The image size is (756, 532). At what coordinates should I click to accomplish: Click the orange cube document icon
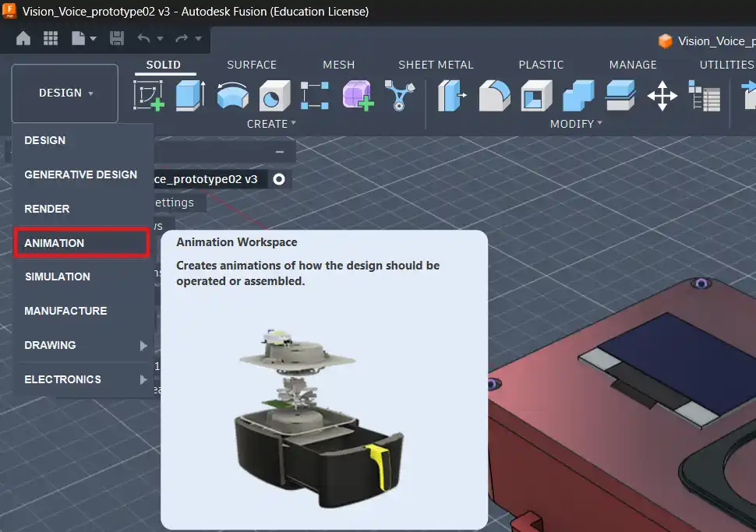click(666, 41)
